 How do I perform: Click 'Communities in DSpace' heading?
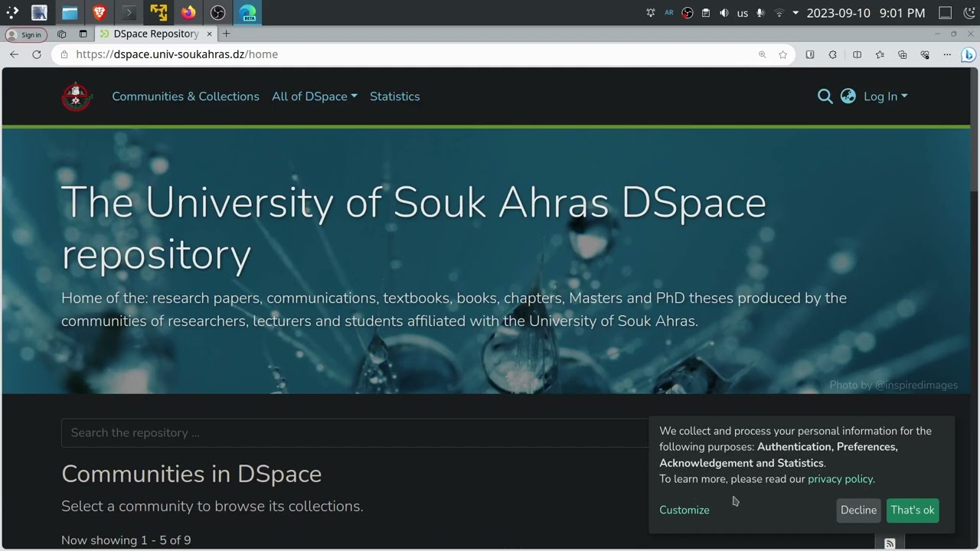point(191,474)
